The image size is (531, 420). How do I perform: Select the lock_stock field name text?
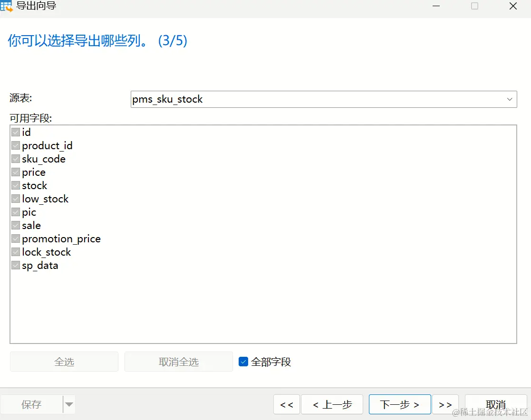tap(47, 252)
